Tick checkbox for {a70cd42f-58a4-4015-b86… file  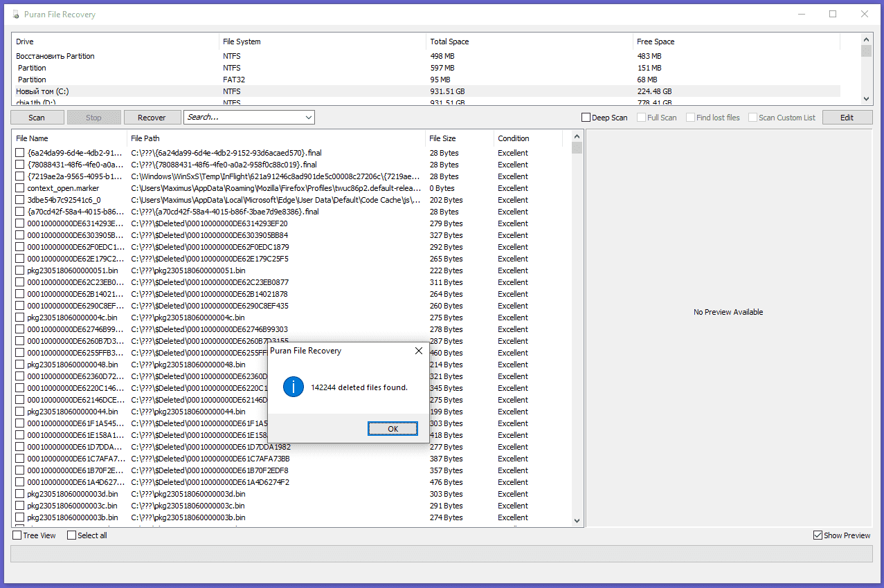click(20, 212)
